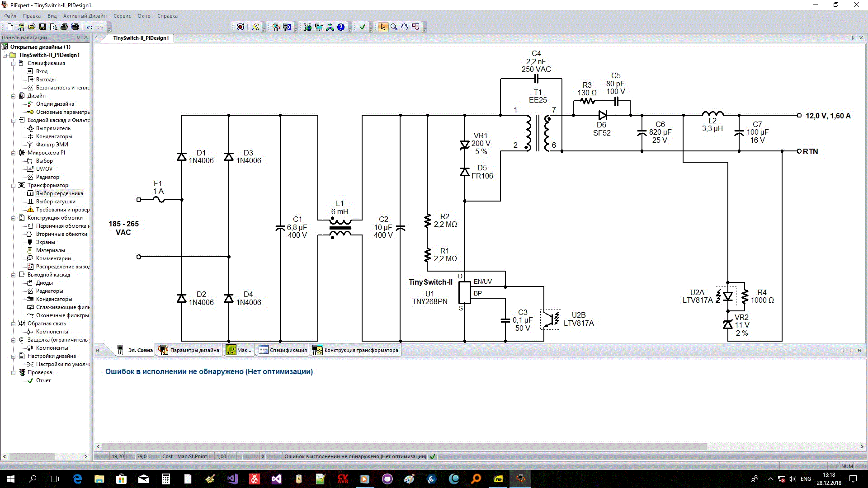Collapse the Микросхема PI node
The height and width of the screenshot is (488, 868).
pos(14,153)
